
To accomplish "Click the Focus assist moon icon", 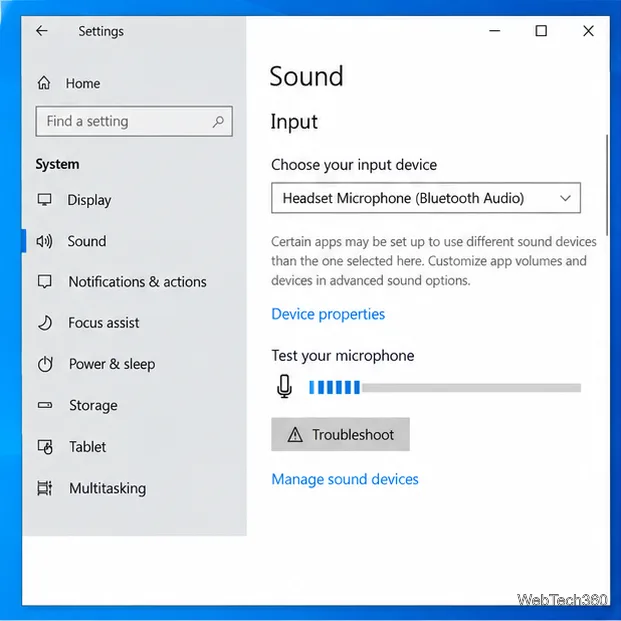I will 45,323.
